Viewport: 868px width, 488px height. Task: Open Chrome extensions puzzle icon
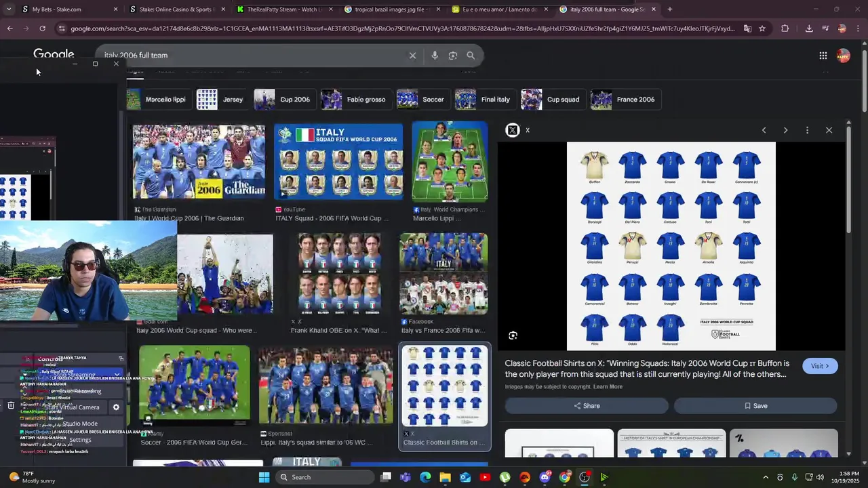(785, 28)
